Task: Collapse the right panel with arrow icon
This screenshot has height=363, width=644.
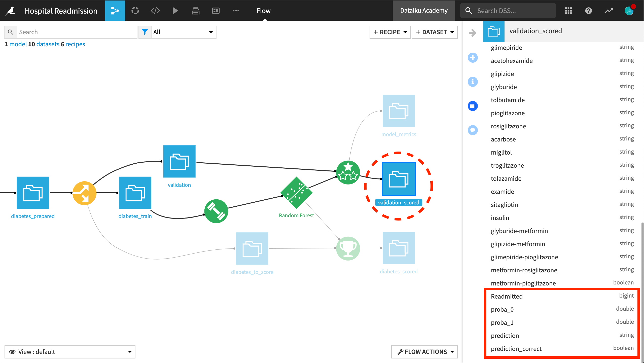Action: (x=473, y=33)
